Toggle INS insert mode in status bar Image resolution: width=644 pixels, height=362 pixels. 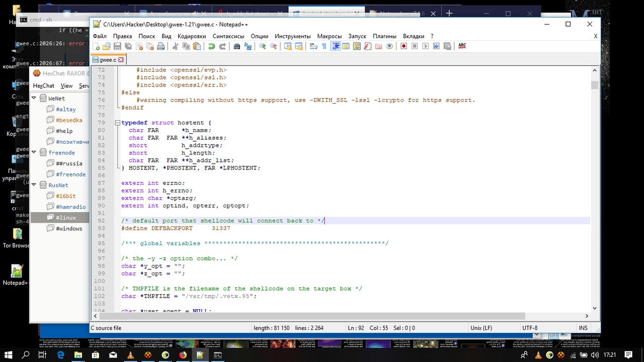(583, 328)
